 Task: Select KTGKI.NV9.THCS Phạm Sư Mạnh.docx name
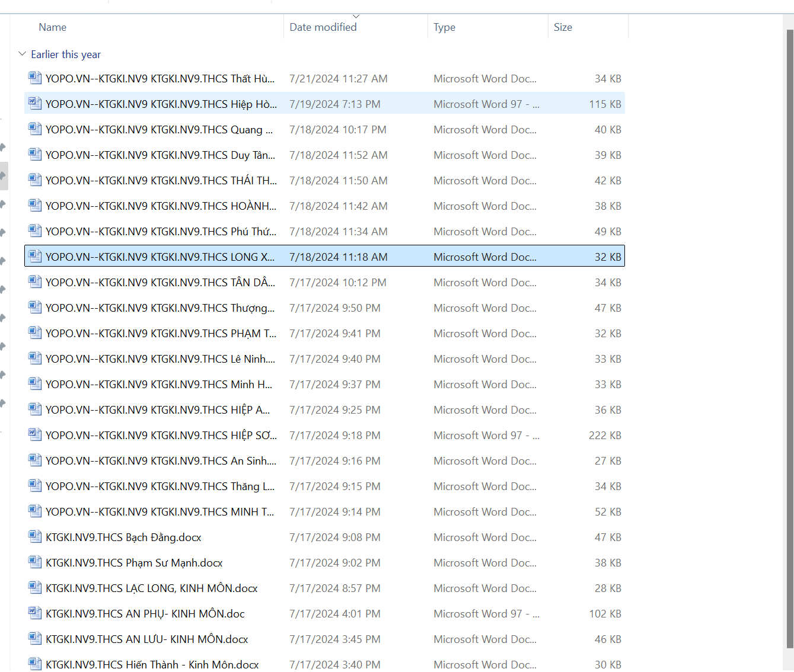(134, 563)
